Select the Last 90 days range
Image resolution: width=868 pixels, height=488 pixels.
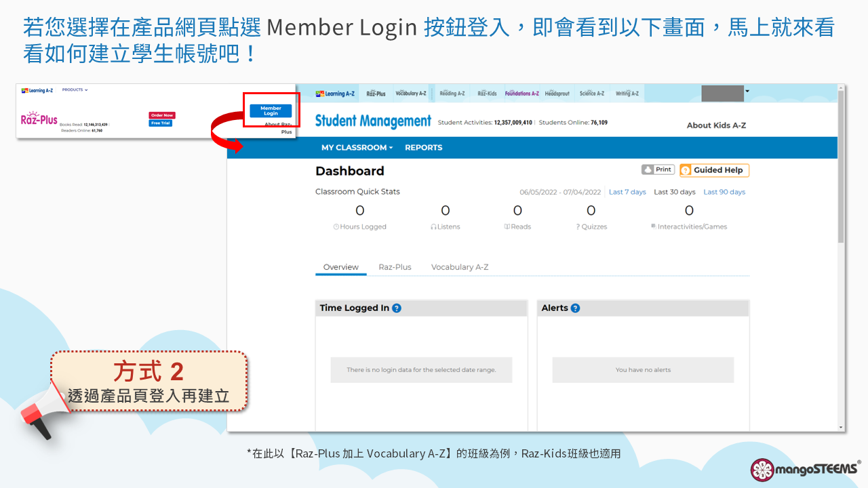point(724,192)
